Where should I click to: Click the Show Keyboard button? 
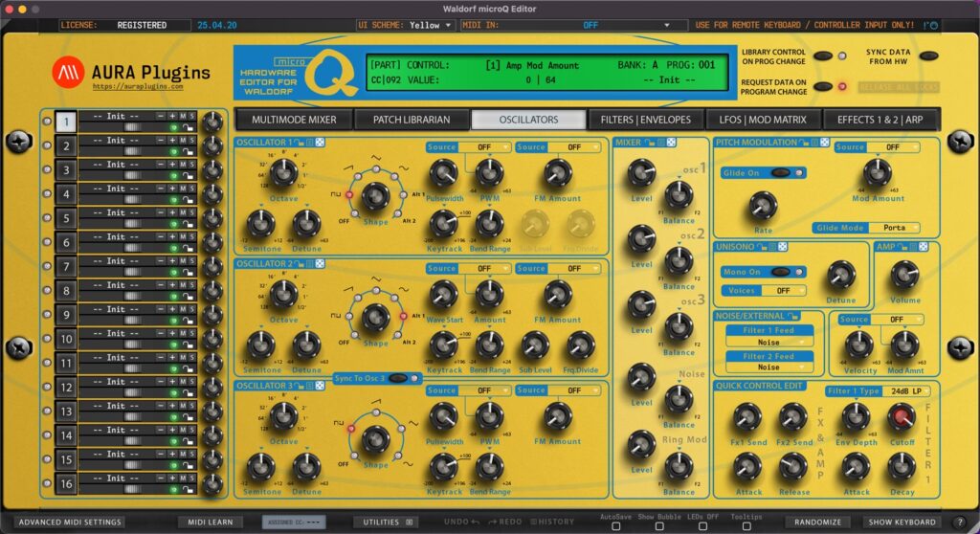tap(902, 522)
